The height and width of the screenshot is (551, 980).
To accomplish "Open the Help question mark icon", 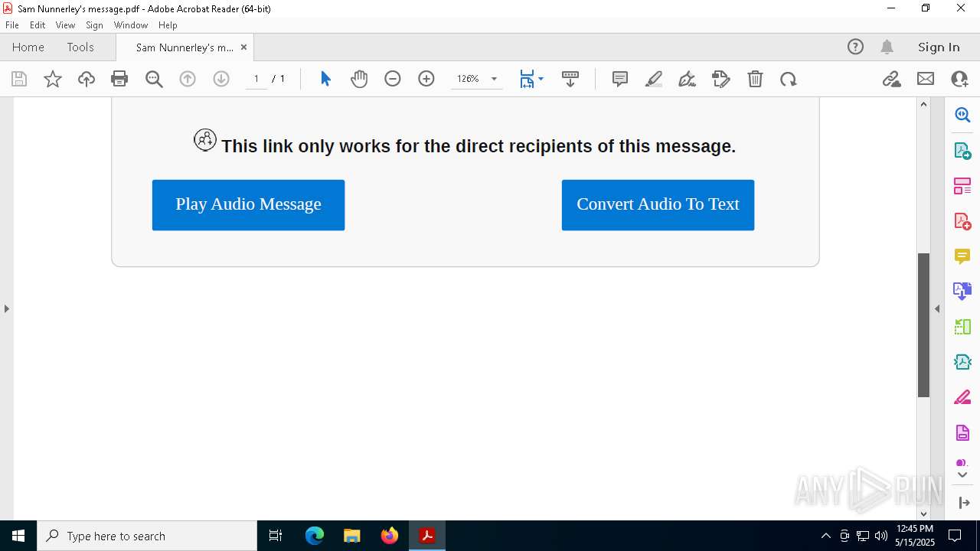I will [855, 47].
